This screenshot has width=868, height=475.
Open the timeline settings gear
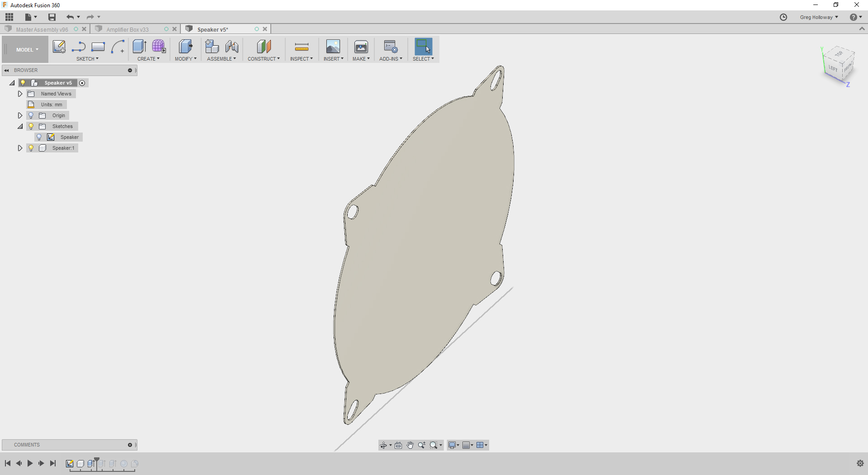[x=860, y=463]
